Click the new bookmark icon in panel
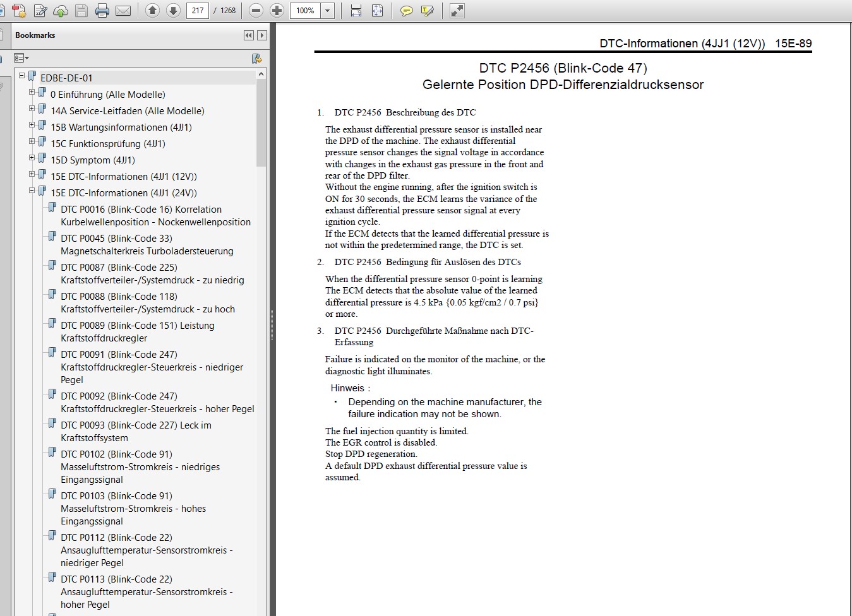The width and height of the screenshot is (852, 616). [x=256, y=58]
